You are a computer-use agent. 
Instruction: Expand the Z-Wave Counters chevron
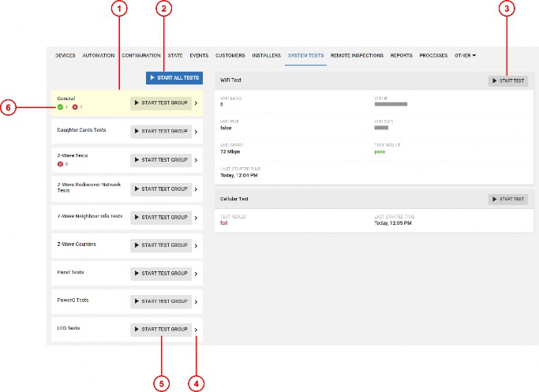(x=196, y=245)
